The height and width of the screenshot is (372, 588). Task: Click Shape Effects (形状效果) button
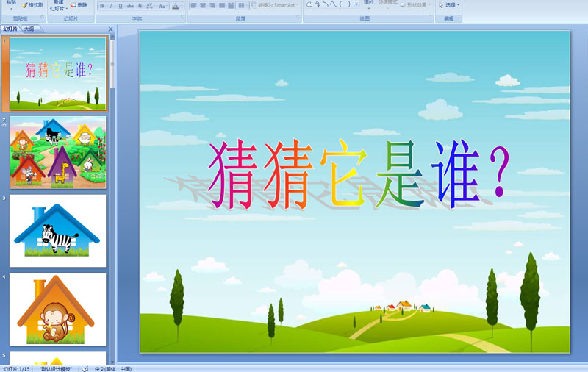tap(415, 5)
